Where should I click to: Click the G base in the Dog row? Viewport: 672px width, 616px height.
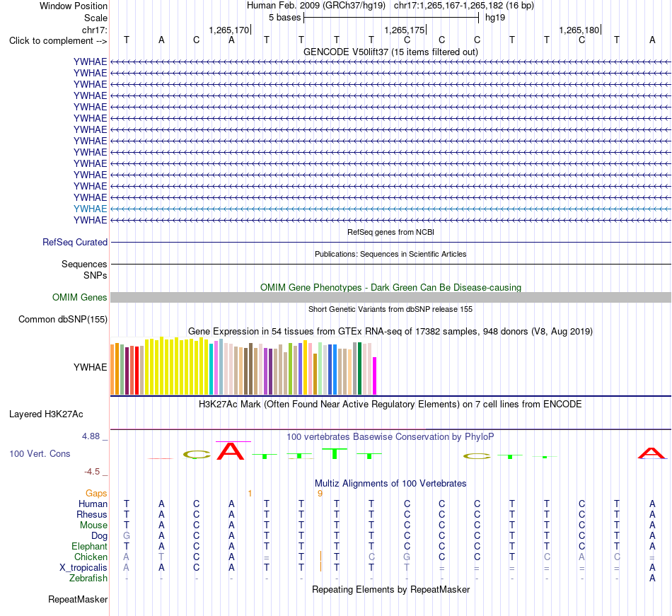pyautogui.click(x=127, y=536)
